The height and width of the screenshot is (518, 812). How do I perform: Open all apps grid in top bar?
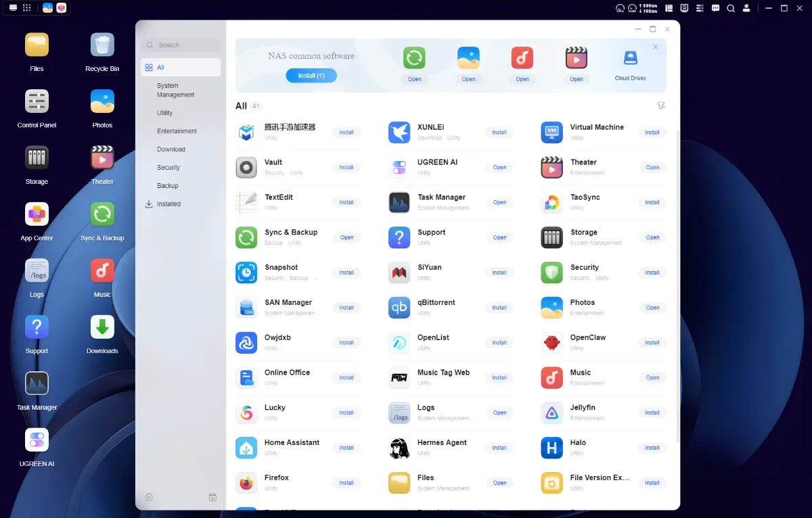pos(26,8)
